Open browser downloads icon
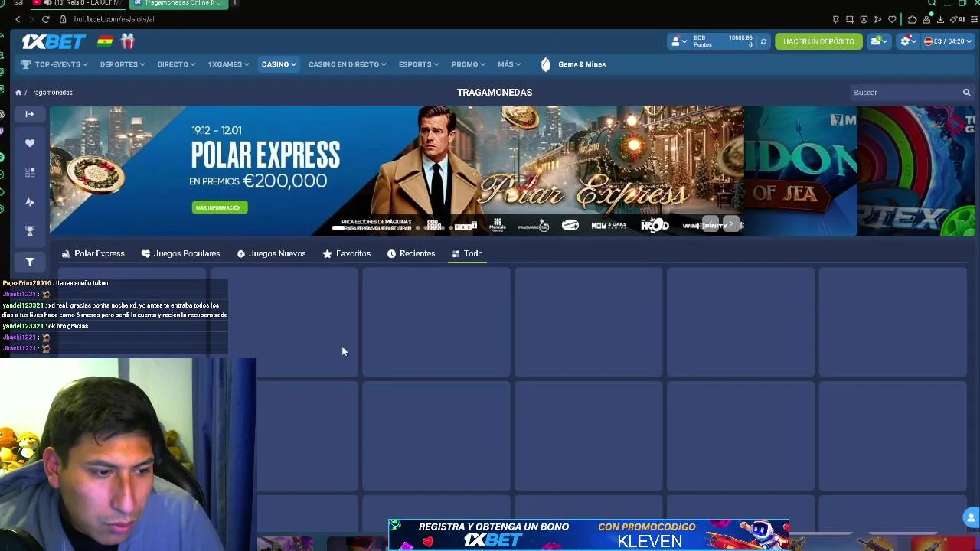980x551 pixels. click(939, 19)
